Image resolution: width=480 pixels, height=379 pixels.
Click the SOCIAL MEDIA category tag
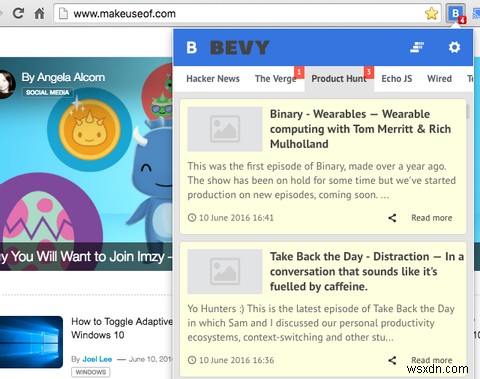point(47,92)
